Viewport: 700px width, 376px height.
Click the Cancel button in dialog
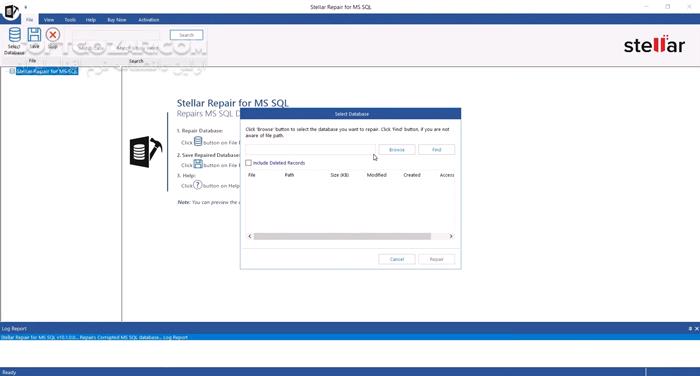click(397, 259)
